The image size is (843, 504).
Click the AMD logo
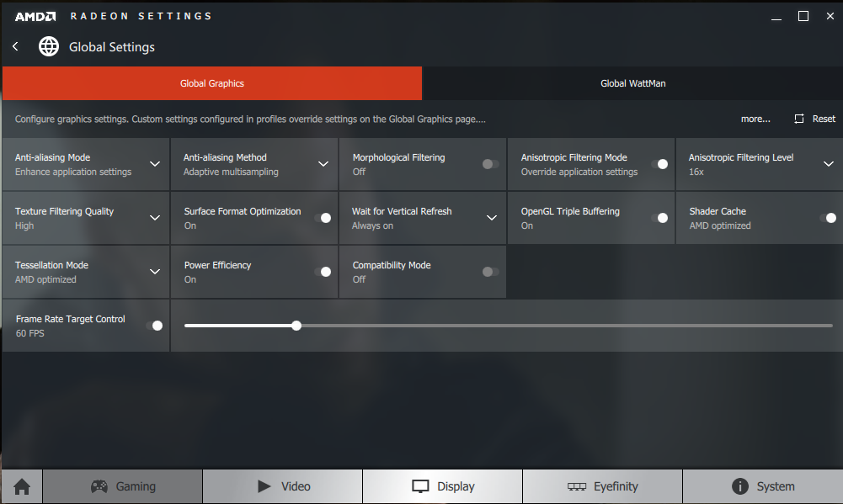pyautogui.click(x=35, y=17)
